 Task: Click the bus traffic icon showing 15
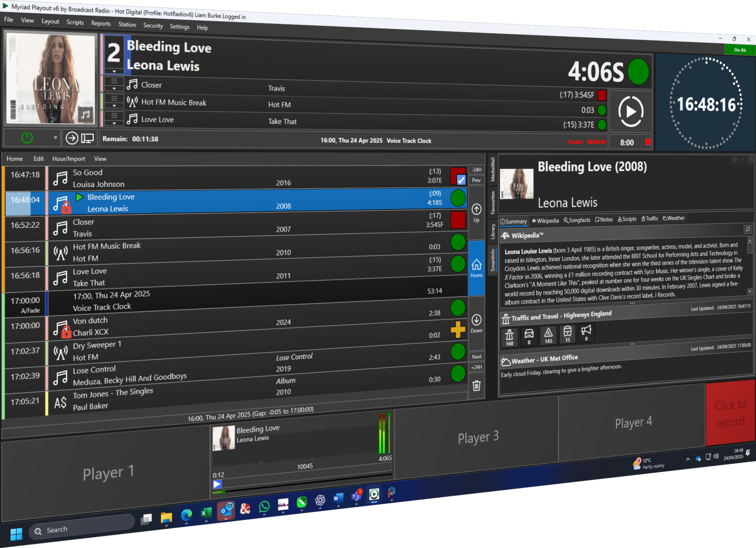[567, 334]
